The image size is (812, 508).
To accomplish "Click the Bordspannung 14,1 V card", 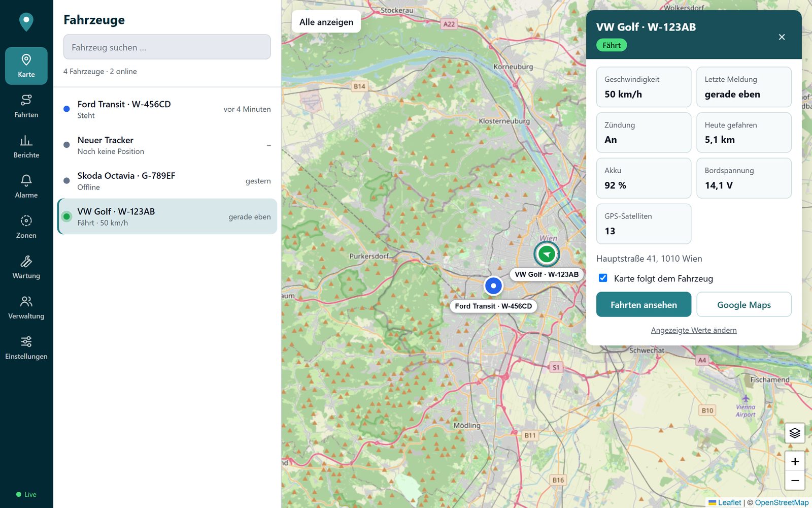I will (744, 178).
